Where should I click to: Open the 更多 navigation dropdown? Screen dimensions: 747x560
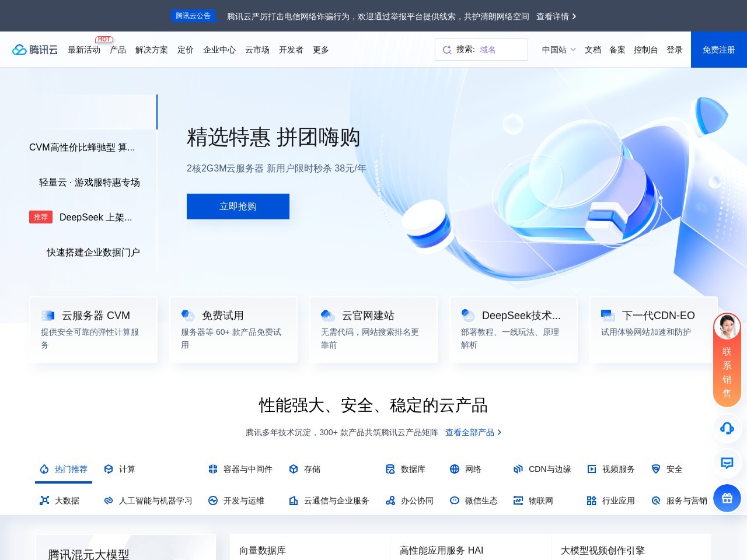pos(320,50)
